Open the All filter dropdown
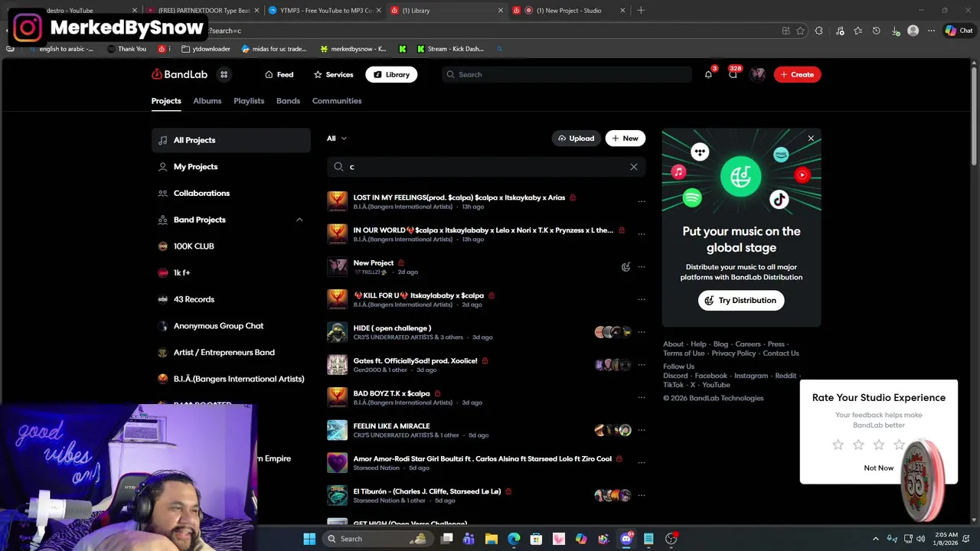Viewport: 980px width, 551px height. (x=337, y=139)
